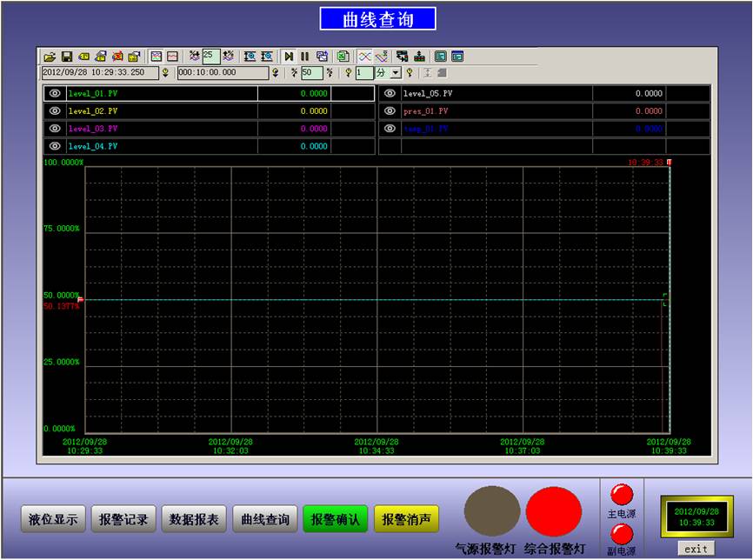
Task: Click the Excel export icon
Action: coord(343,57)
